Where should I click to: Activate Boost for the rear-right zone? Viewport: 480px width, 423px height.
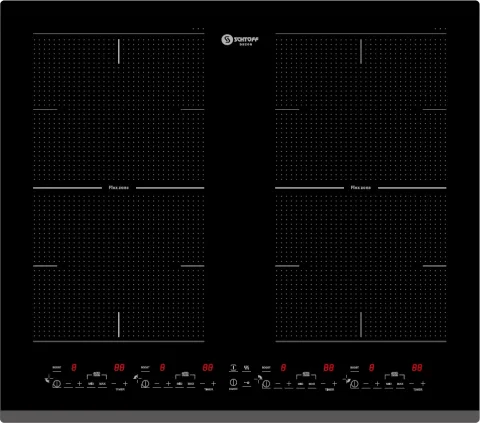tap(266, 367)
